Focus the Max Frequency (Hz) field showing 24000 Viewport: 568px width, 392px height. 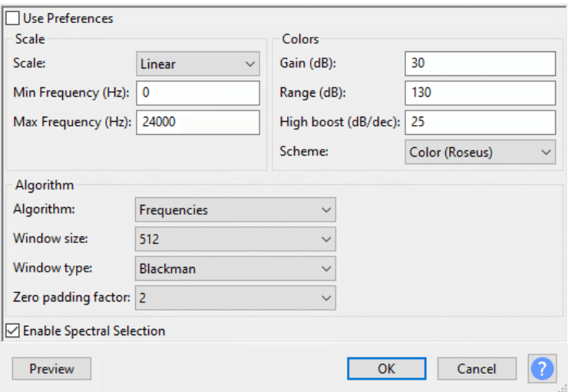click(198, 122)
